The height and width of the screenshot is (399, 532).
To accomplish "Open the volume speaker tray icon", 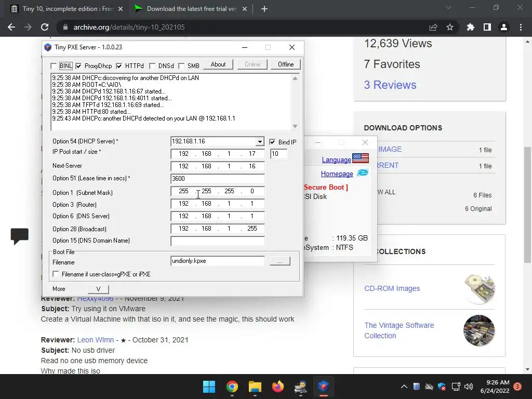I will click(469, 387).
